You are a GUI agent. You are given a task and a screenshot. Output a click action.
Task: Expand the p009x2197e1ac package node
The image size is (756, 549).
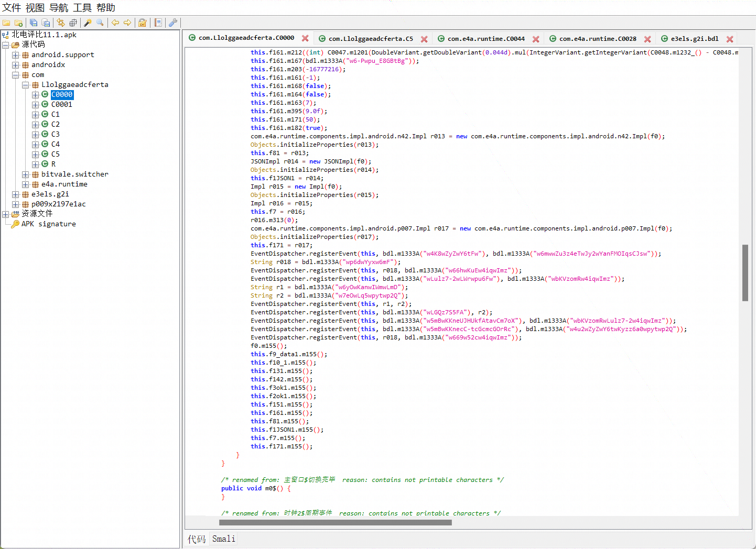point(16,204)
